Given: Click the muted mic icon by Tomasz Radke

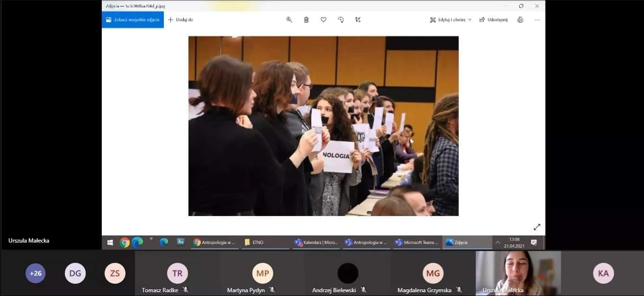Looking at the screenshot, I should coord(186,290).
